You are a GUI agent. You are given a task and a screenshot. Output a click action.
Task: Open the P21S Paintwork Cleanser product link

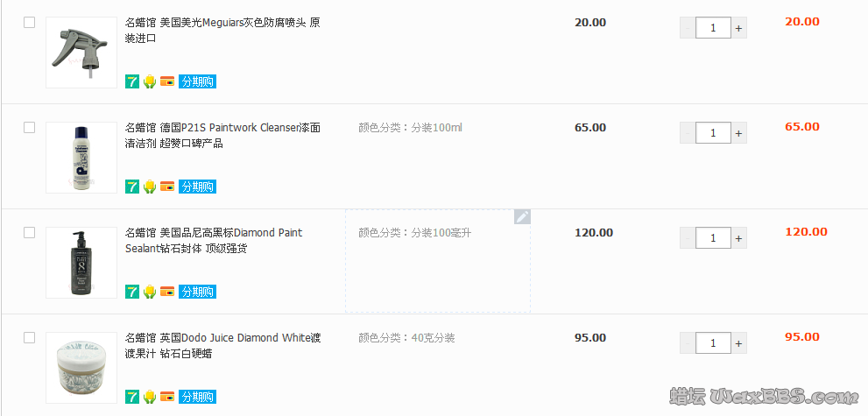[x=222, y=135]
